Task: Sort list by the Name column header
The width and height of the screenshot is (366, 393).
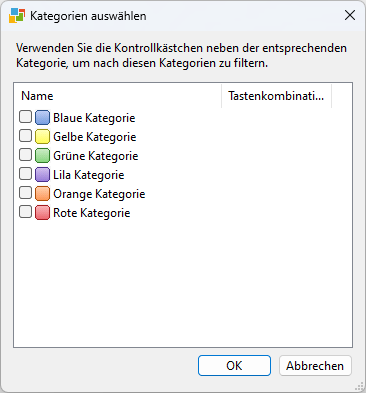Action: coord(118,96)
